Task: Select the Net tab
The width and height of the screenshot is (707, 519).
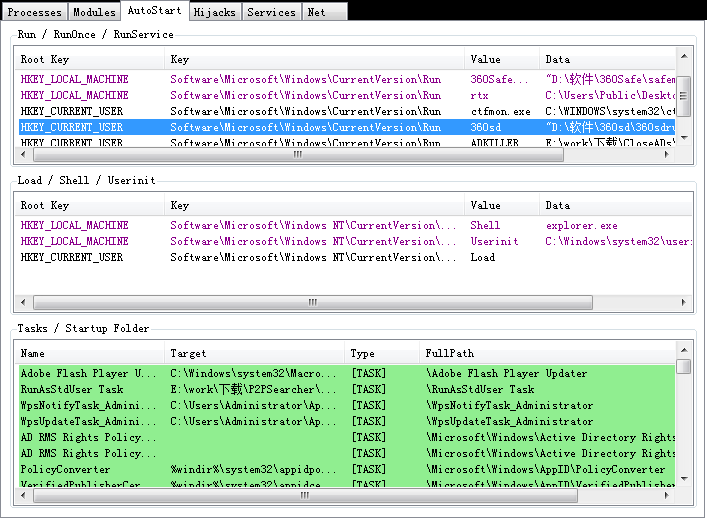Action: [x=316, y=12]
